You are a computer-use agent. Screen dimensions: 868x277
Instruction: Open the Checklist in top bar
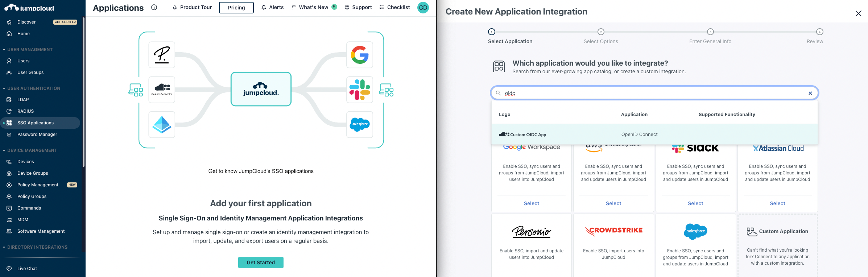click(x=394, y=7)
